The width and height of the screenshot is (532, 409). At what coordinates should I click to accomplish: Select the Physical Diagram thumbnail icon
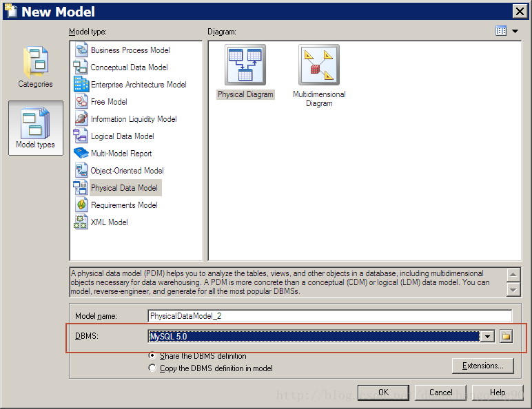245,65
